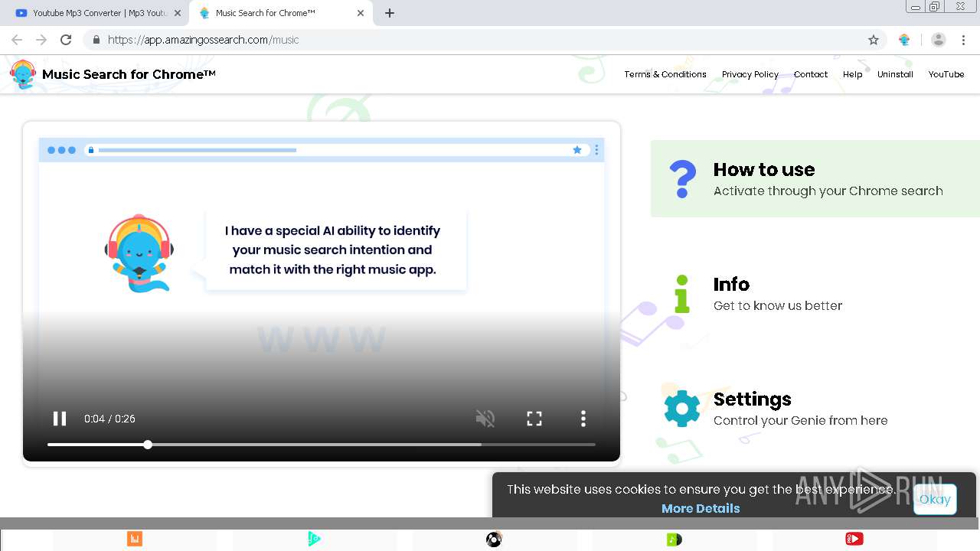Image resolution: width=980 pixels, height=551 pixels.
Task: Bookmark this page with star
Action: (874, 40)
